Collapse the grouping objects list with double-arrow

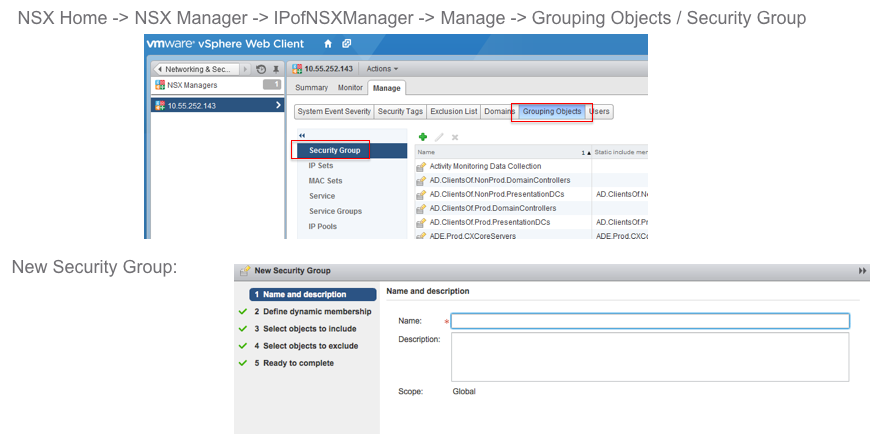tap(302, 135)
